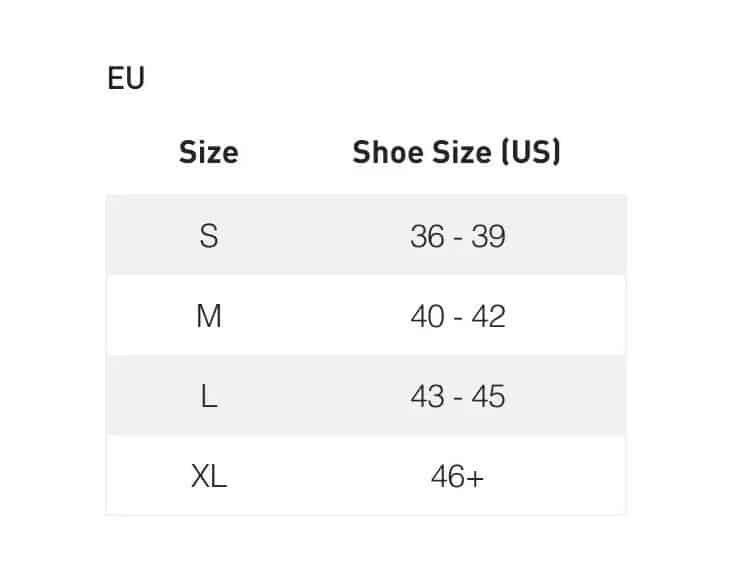731x580 pixels.
Task: Click the (US) text in the header
Action: click(530, 153)
